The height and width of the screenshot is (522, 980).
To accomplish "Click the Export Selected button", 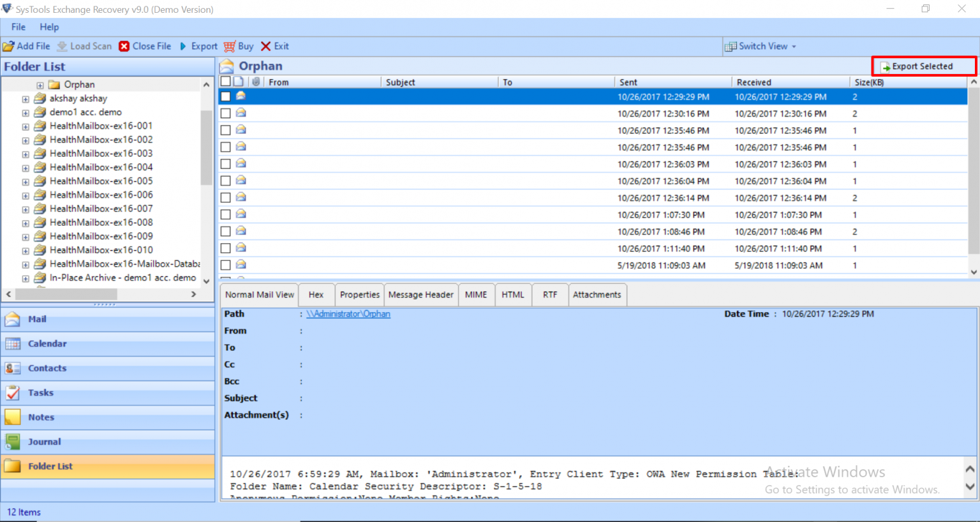I will point(924,66).
